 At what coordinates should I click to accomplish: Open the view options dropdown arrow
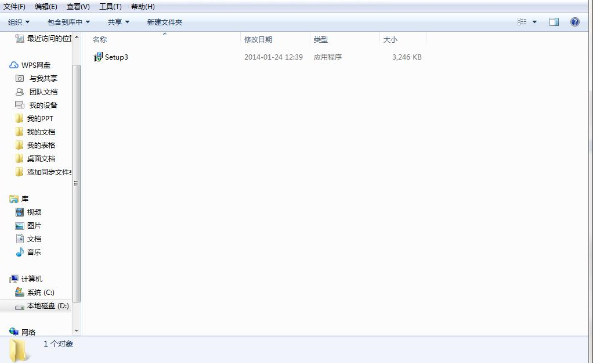534,22
